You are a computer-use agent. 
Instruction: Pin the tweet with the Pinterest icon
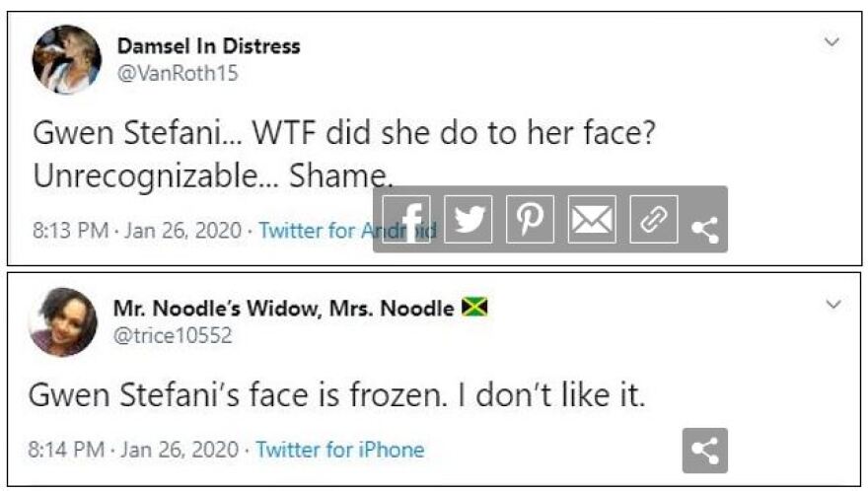coord(530,220)
